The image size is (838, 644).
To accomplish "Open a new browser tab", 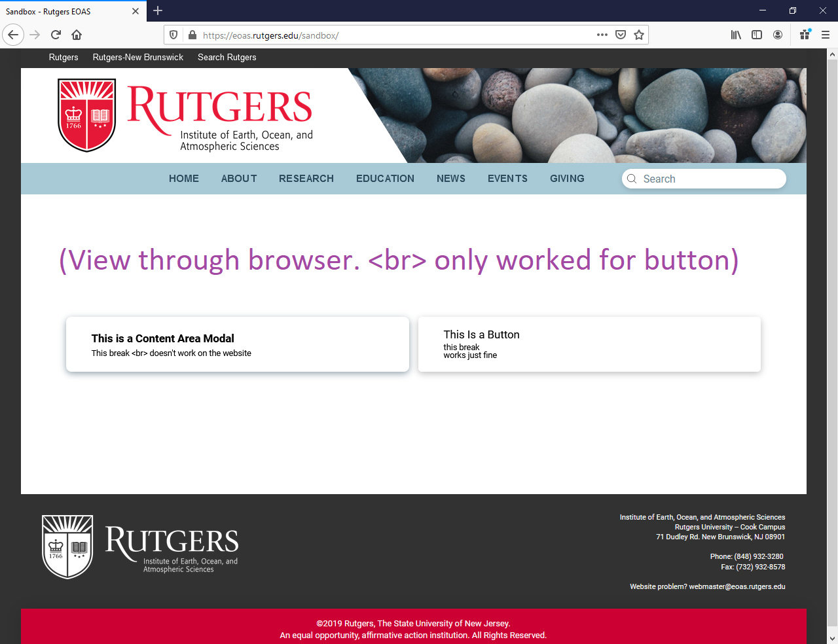I will [158, 10].
